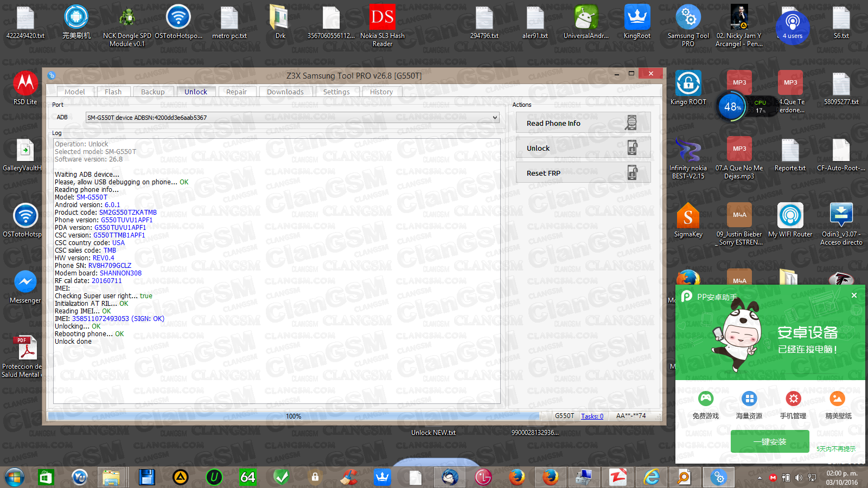Click inside the log output area
The image size is (868, 488).
(277, 271)
